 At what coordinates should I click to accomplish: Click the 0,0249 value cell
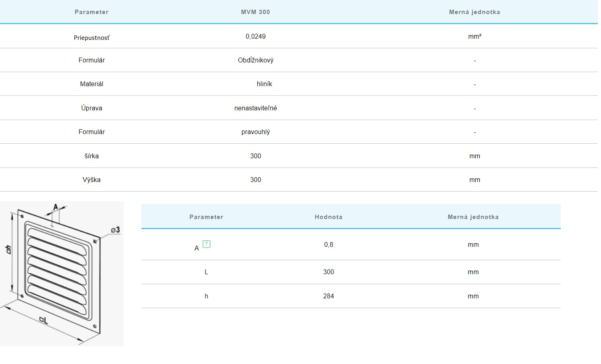(x=255, y=36)
